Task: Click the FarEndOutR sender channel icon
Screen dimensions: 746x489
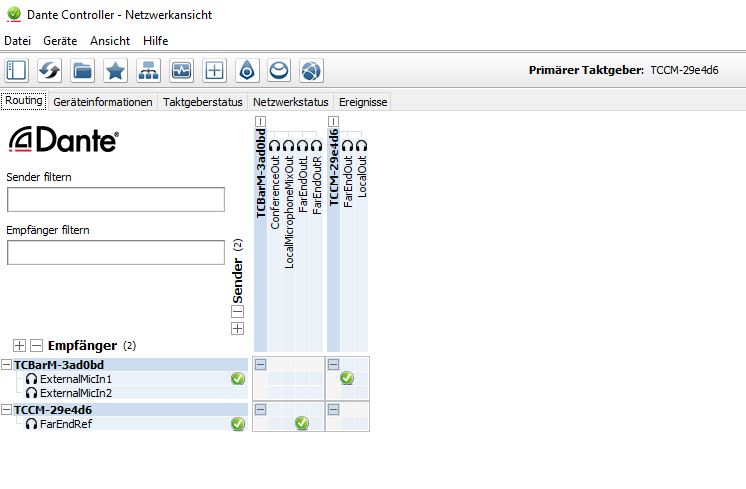Action: [x=316, y=145]
